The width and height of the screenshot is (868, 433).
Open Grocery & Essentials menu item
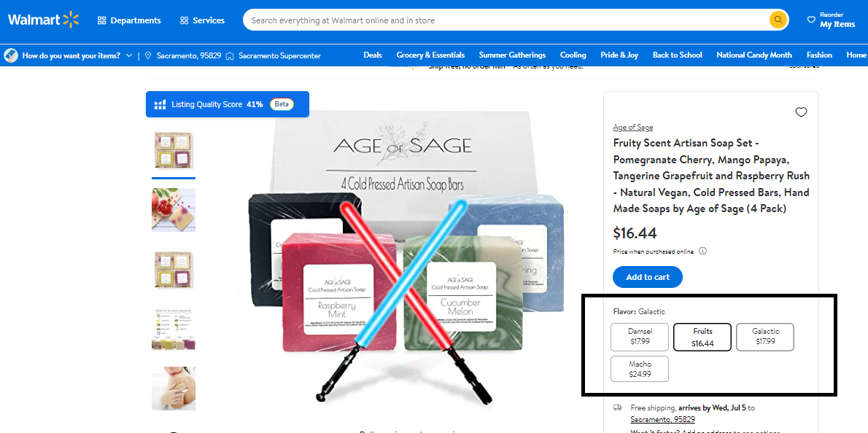click(430, 55)
